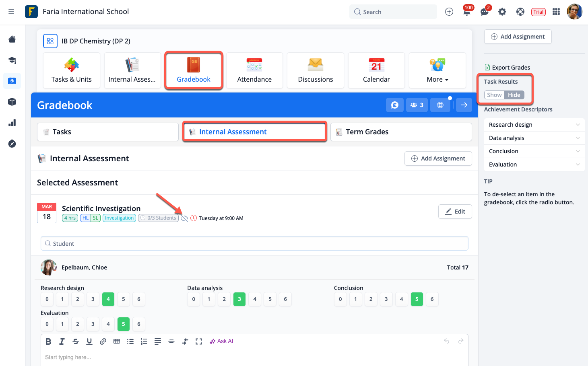Screen dimensions: 588x366
Task: Click the Export Grades link
Action: tap(511, 68)
